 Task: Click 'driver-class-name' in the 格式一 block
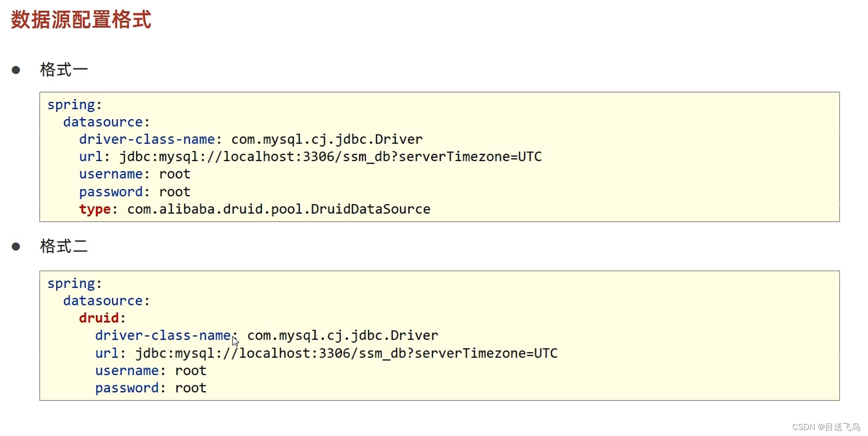147,140
